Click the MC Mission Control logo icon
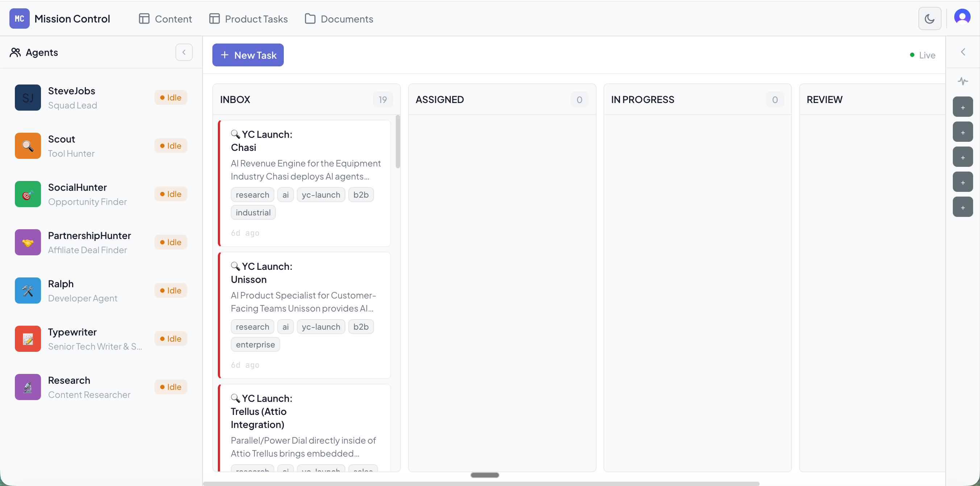 point(20,18)
